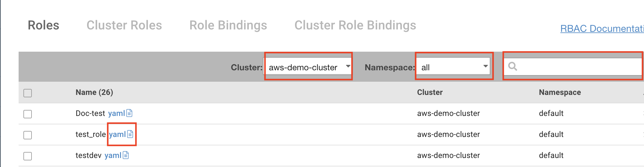Open the yaml link for Doc-test
This screenshot has height=167, width=644.
click(116, 113)
